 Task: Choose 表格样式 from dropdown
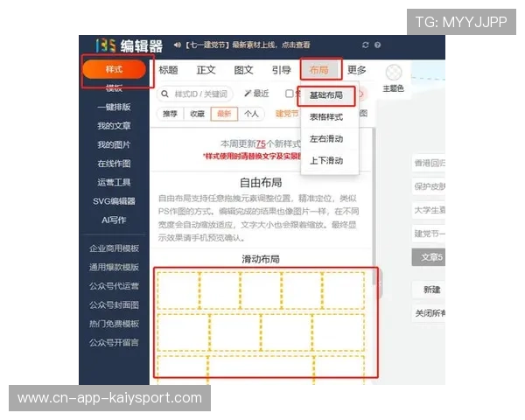326,117
